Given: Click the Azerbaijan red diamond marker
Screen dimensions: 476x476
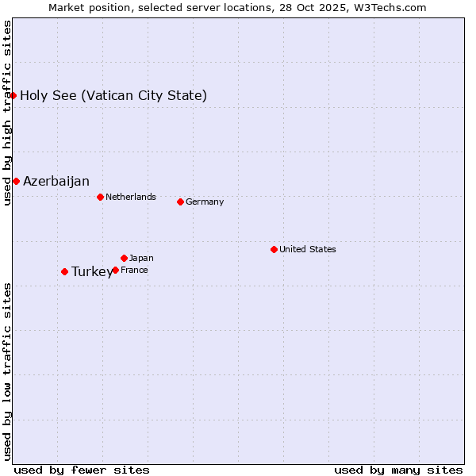Looking at the screenshot, I should [x=16, y=181].
